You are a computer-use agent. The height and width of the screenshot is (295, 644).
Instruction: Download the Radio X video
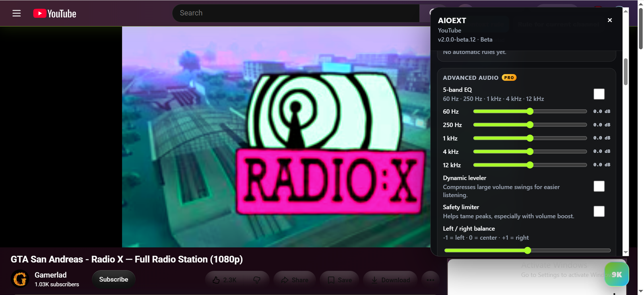390,280
